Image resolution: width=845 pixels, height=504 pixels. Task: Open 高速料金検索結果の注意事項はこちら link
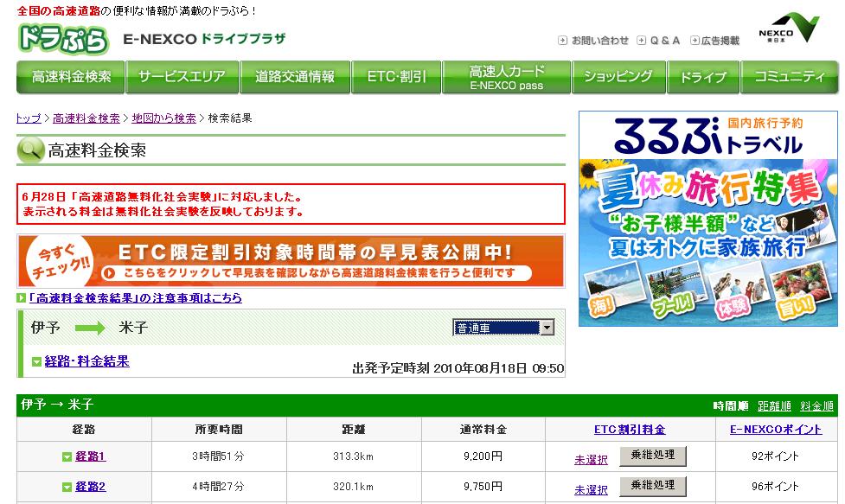[135, 297]
